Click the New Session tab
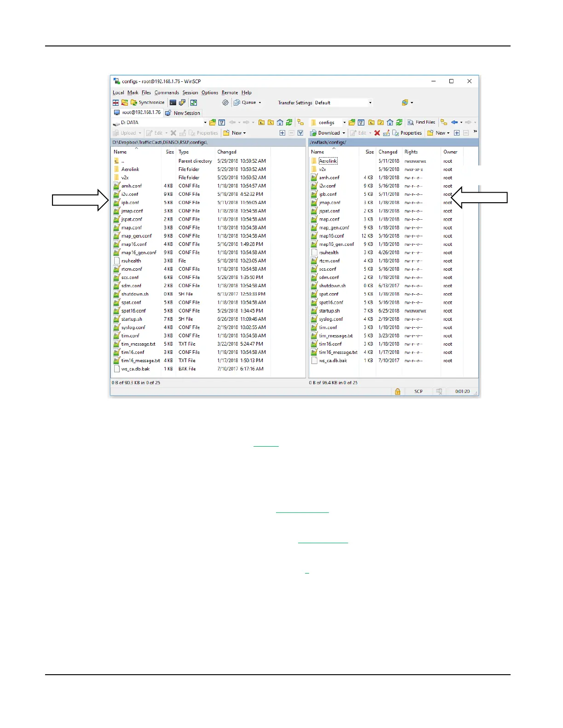Image resolution: width=563 pixels, height=728 pixels. (183, 113)
